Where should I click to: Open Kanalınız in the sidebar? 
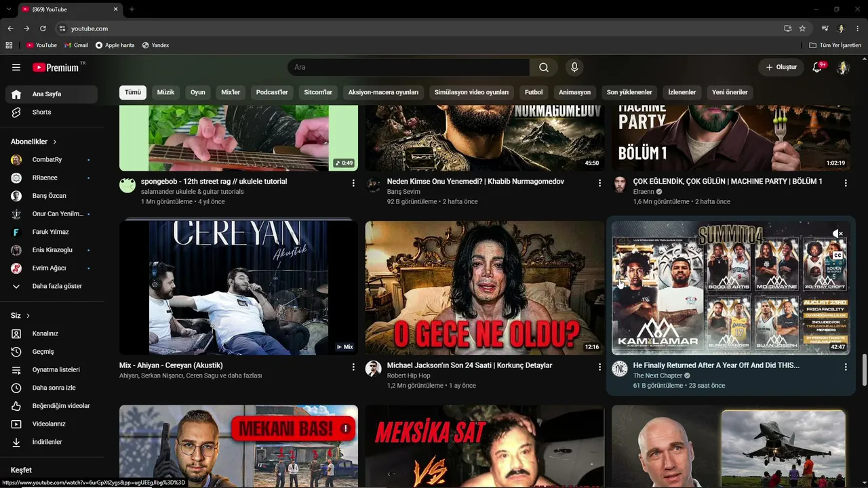[52, 333]
